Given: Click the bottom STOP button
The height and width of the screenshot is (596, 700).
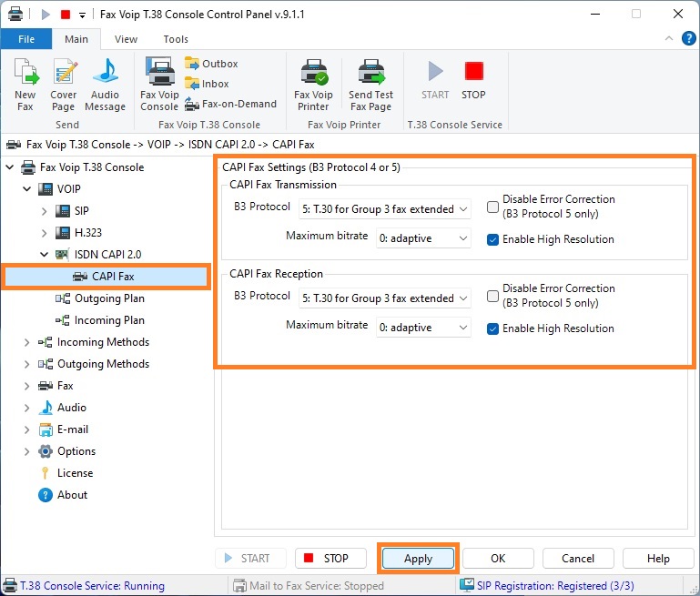Looking at the screenshot, I should 330,559.
